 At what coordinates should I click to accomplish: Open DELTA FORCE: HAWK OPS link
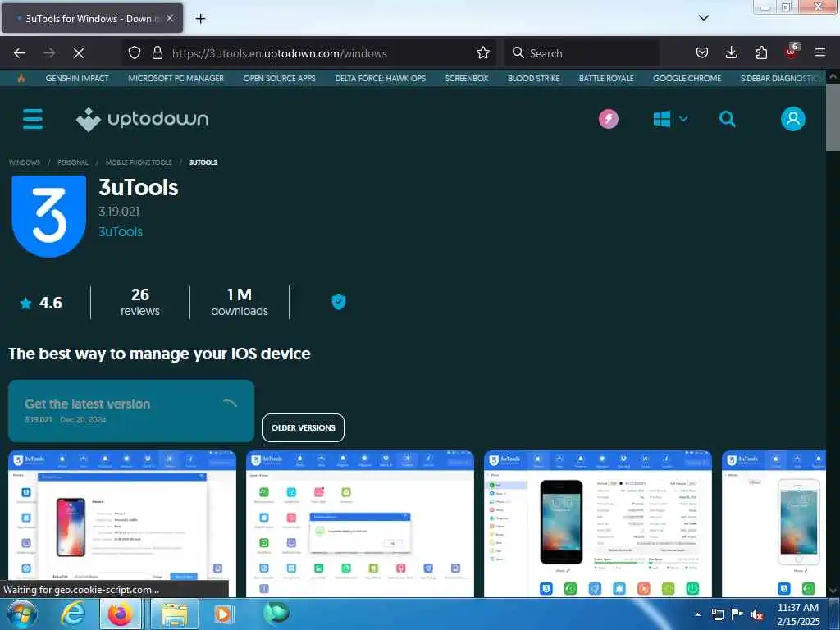[x=381, y=78]
